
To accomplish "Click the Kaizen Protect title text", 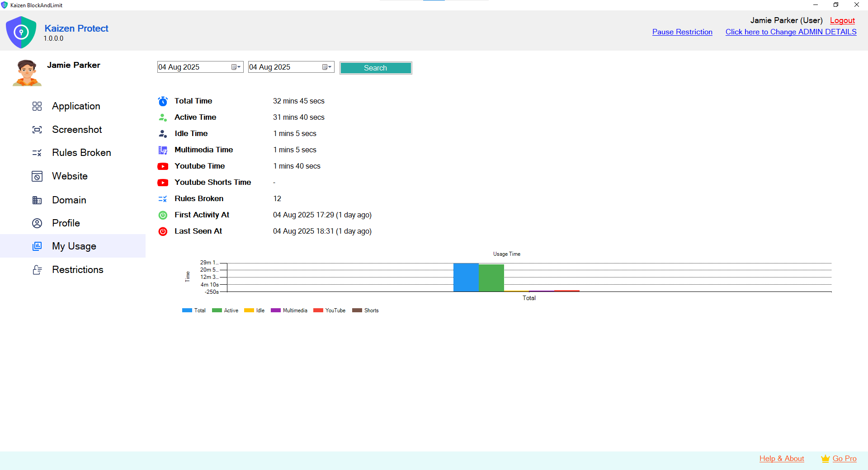I will point(76,28).
